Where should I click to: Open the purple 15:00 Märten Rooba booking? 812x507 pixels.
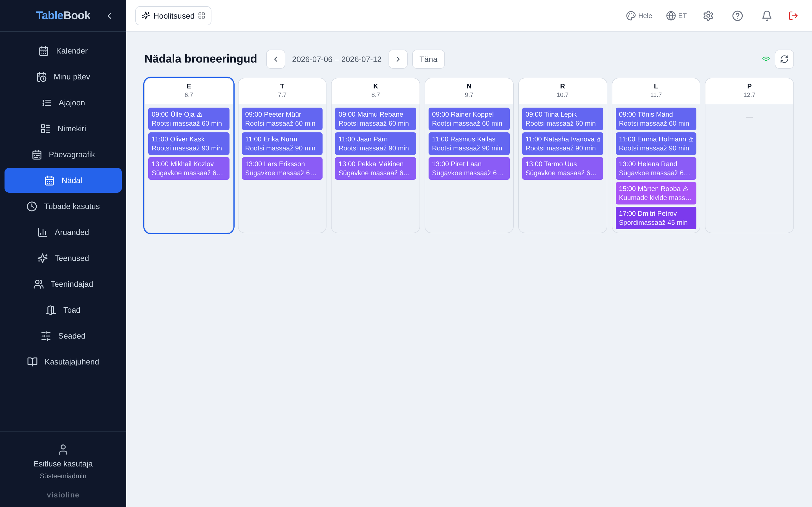point(656,193)
